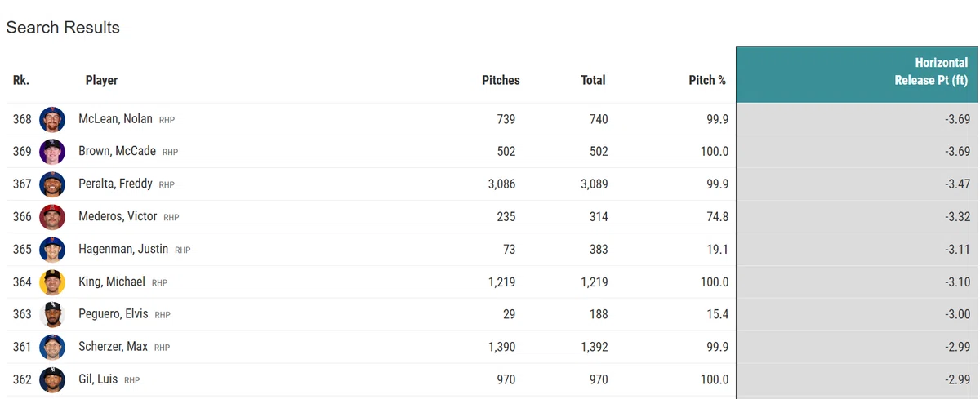This screenshot has height=399, width=980.
Task: Sort by Player column header
Action: click(x=101, y=80)
